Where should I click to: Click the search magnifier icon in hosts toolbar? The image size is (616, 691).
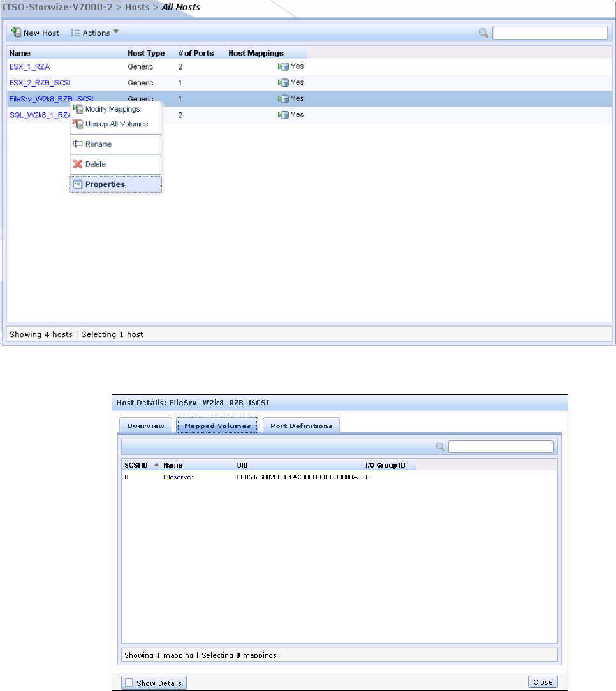[484, 33]
